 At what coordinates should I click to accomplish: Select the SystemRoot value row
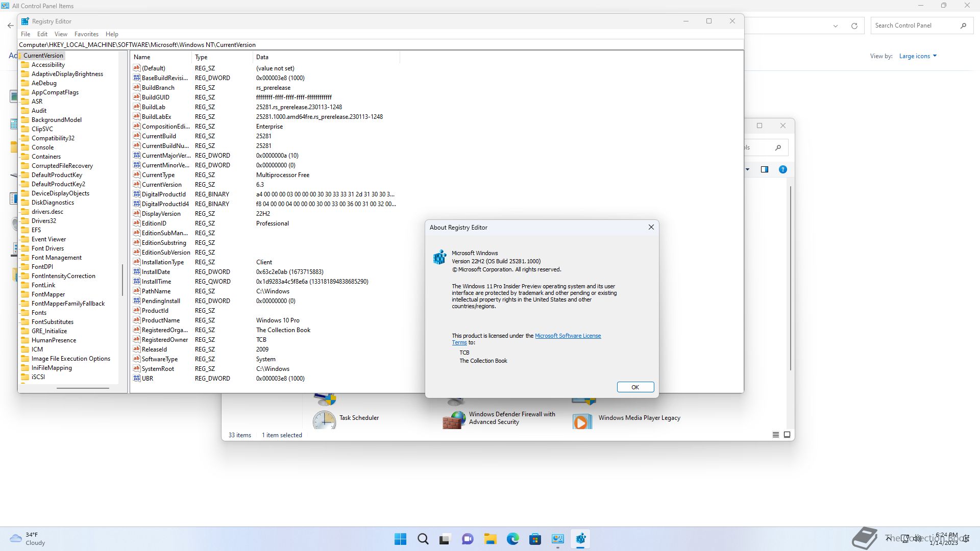tap(265, 369)
